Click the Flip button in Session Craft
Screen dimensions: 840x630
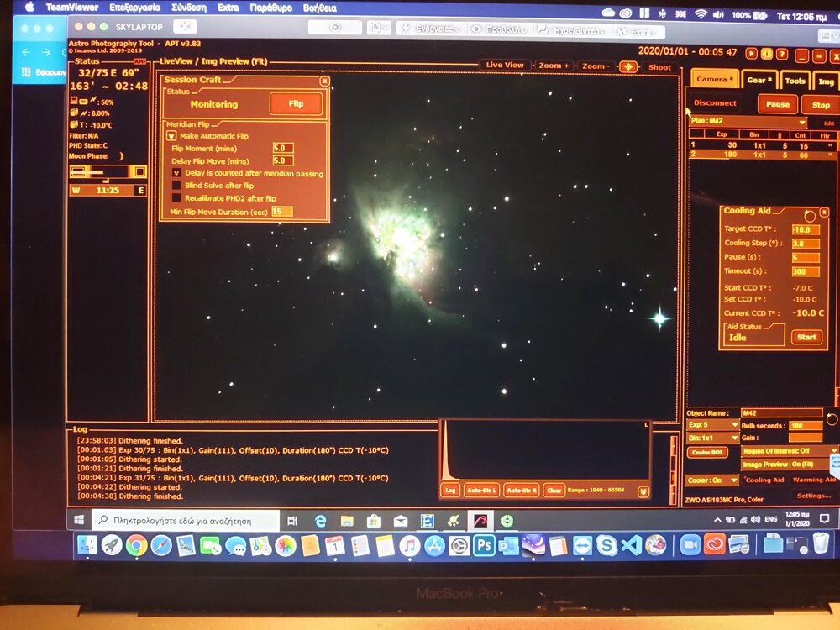[x=296, y=104]
